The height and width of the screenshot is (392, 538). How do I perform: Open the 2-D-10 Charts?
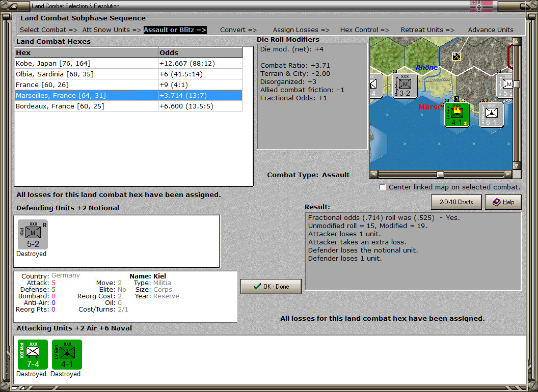pyautogui.click(x=456, y=202)
